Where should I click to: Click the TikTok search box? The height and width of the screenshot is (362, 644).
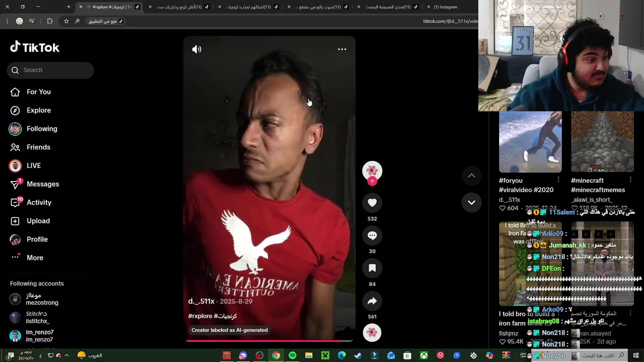(50, 70)
